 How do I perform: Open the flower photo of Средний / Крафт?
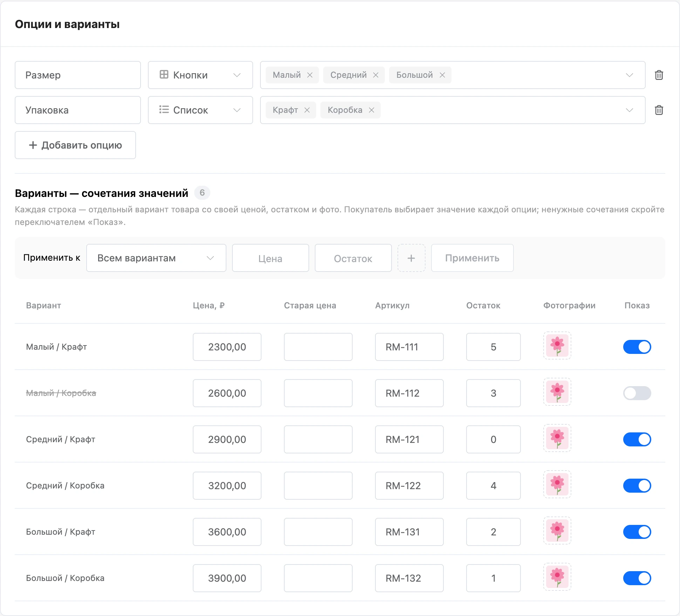[557, 438]
